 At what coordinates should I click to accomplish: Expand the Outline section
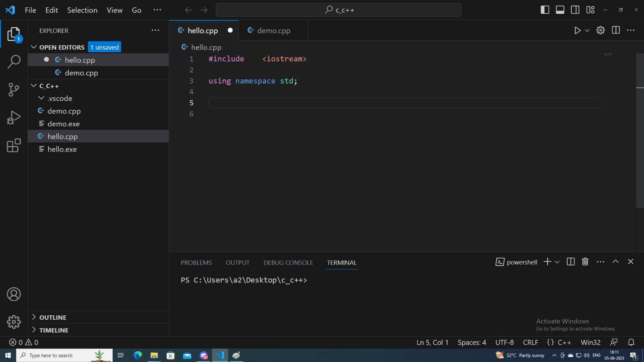pyautogui.click(x=98, y=317)
